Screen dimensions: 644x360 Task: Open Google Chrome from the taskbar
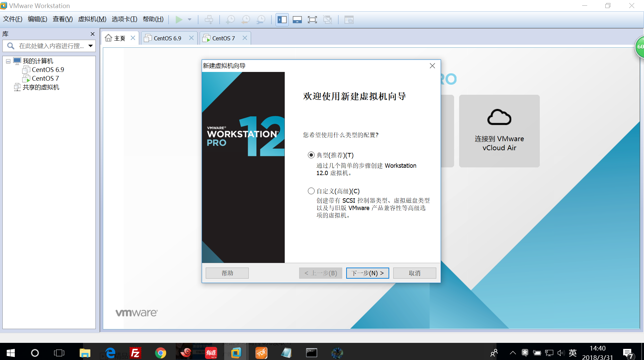(161, 353)
